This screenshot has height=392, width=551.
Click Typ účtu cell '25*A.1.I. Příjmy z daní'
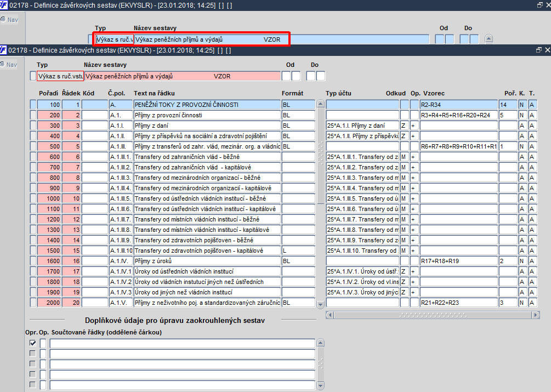pos(362,126)
